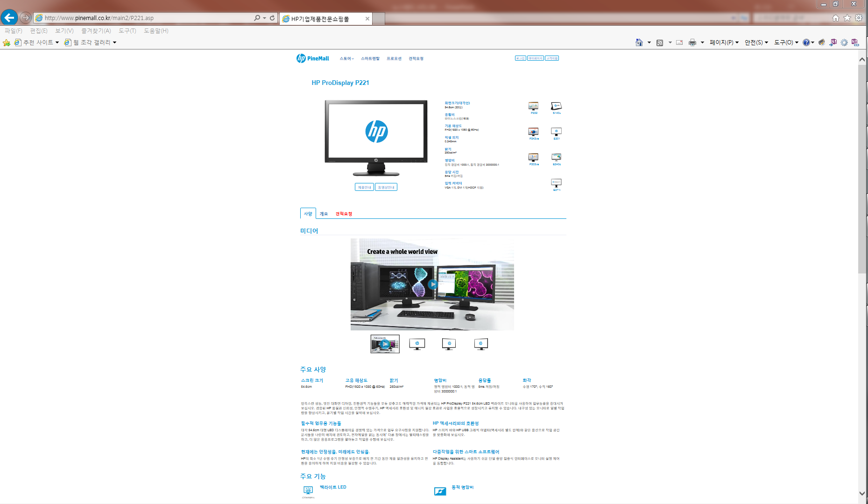Click the Send to OneNote icon
Viewport: 868px width, 504px height.
coord(833,42)
